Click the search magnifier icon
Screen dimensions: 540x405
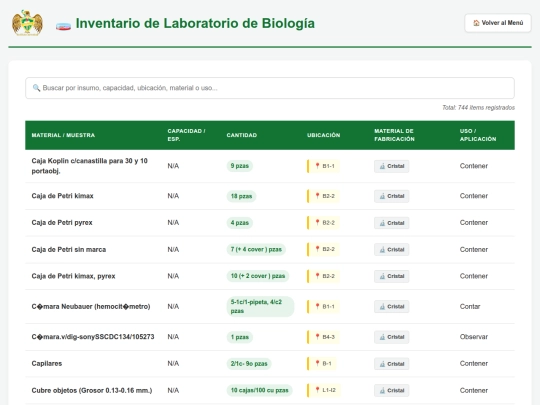click(x=36, y=88)
